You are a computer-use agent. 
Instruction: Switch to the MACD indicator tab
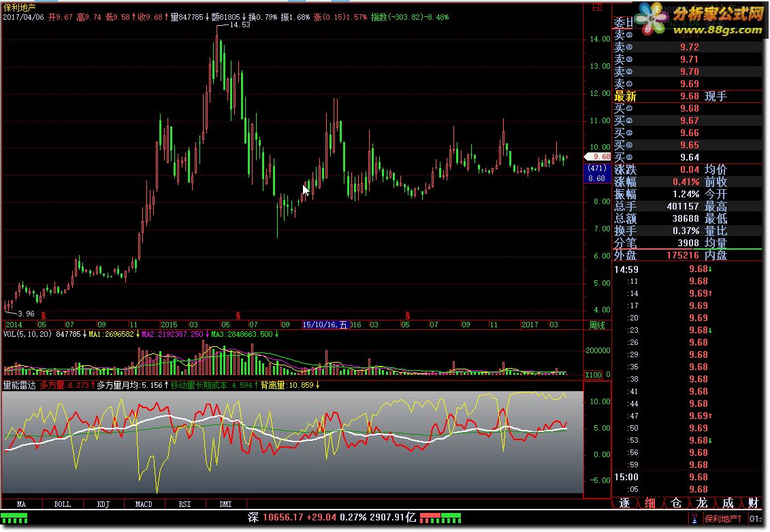144,504
